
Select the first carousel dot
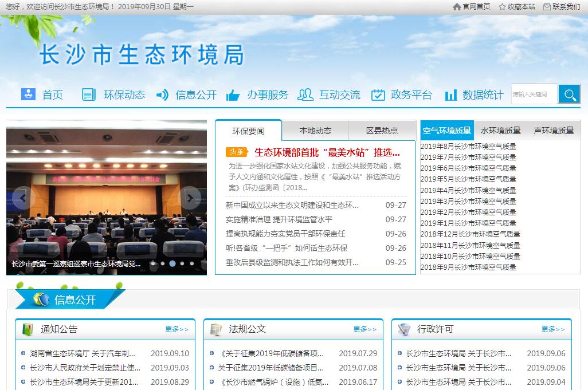153,264
